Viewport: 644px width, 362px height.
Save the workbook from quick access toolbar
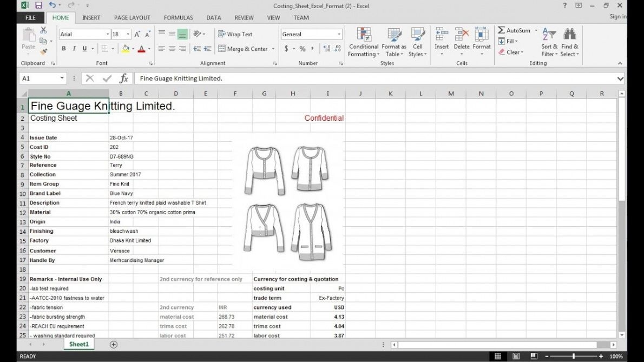point(38,5)
